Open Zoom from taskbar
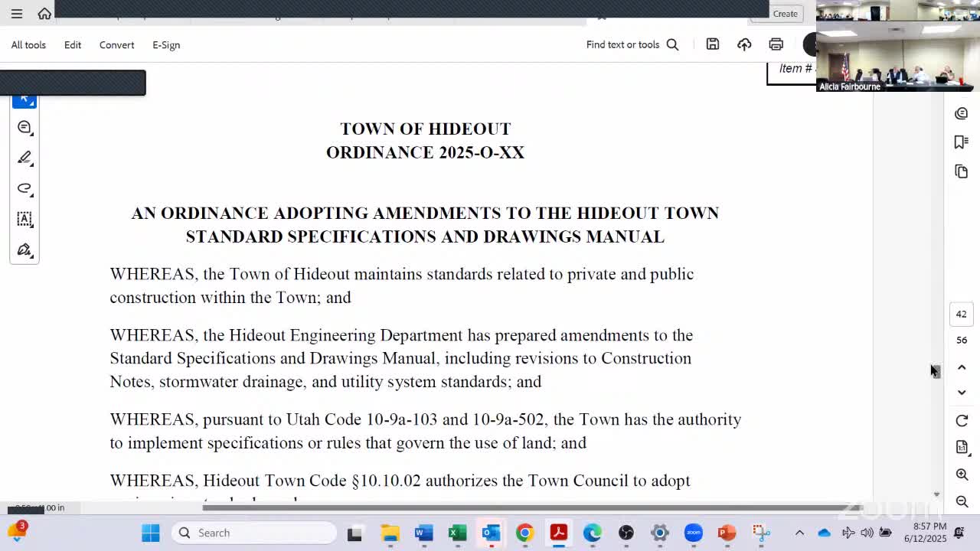The width and height of the screenshot is (980, 551). coord(693,533)
